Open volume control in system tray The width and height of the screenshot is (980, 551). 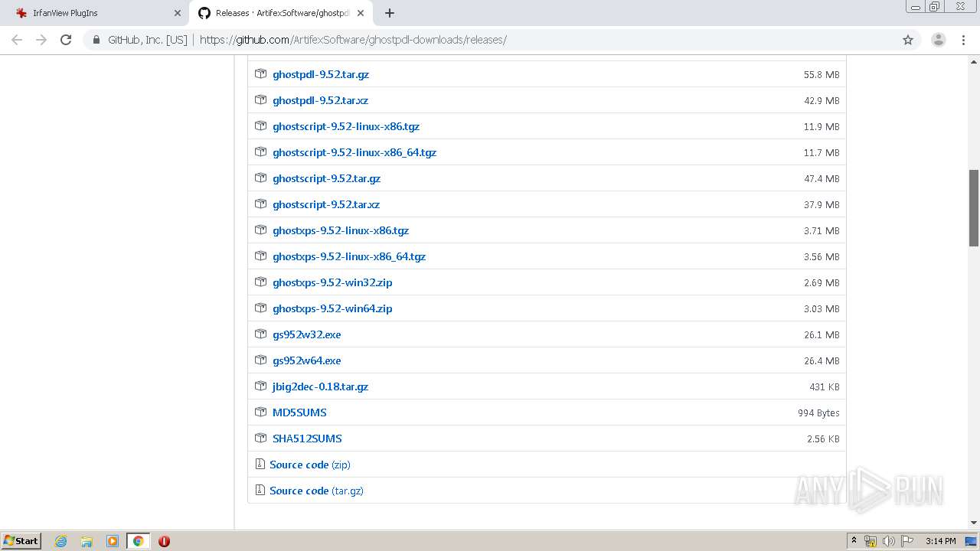click(x=889, y=541)
